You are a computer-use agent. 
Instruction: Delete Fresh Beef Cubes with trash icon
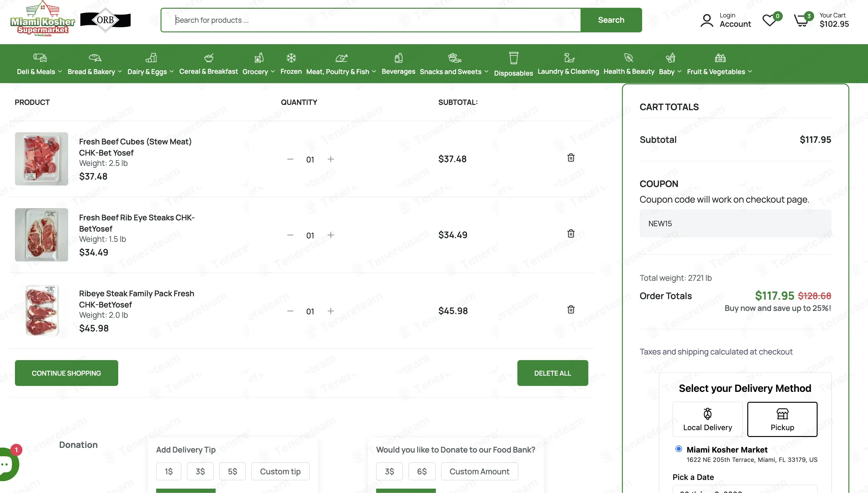pyautogui.click(x=571, y=157)
